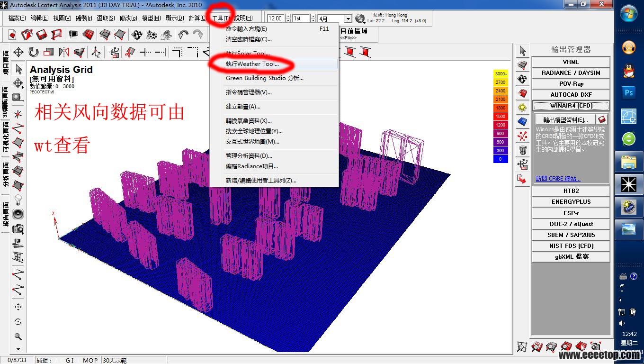The width and height of the screenshot is (644, 364).
Task: Open the 顯示(D) menu
Action: [x=174, y=18]
